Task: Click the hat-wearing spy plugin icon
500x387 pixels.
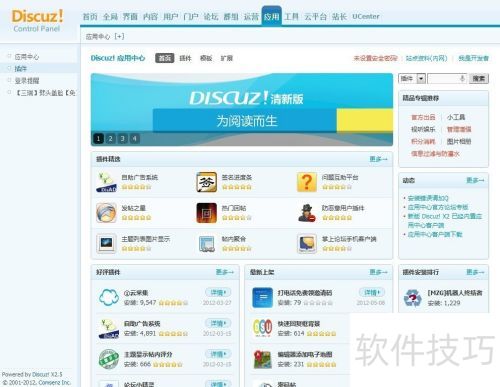Action: [x=307, y=213]
